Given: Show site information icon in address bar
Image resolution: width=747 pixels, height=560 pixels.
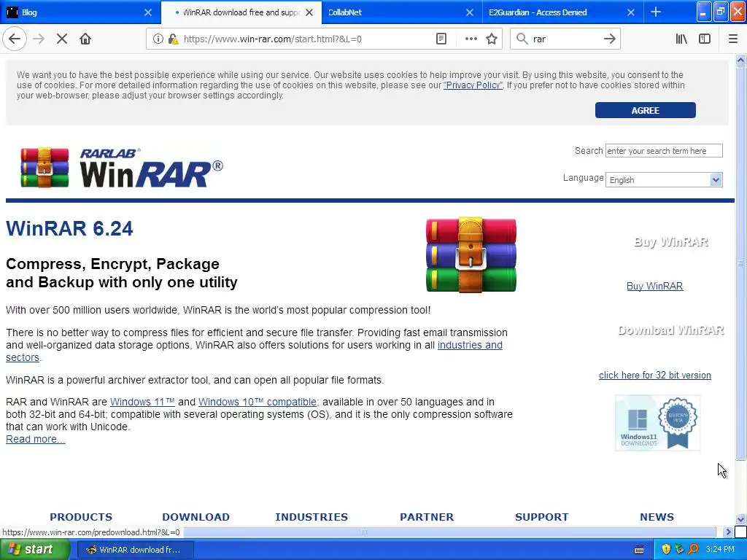Looking at the screenshot, I should [158, 39].
